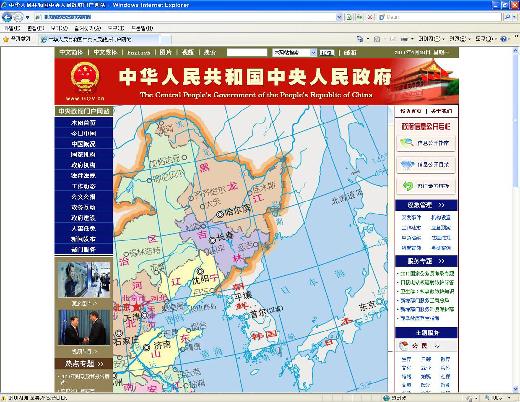The image size is (520, 402).
Task: Expand the 应急管理 section arrows
Action: click(x=441, y=205)
